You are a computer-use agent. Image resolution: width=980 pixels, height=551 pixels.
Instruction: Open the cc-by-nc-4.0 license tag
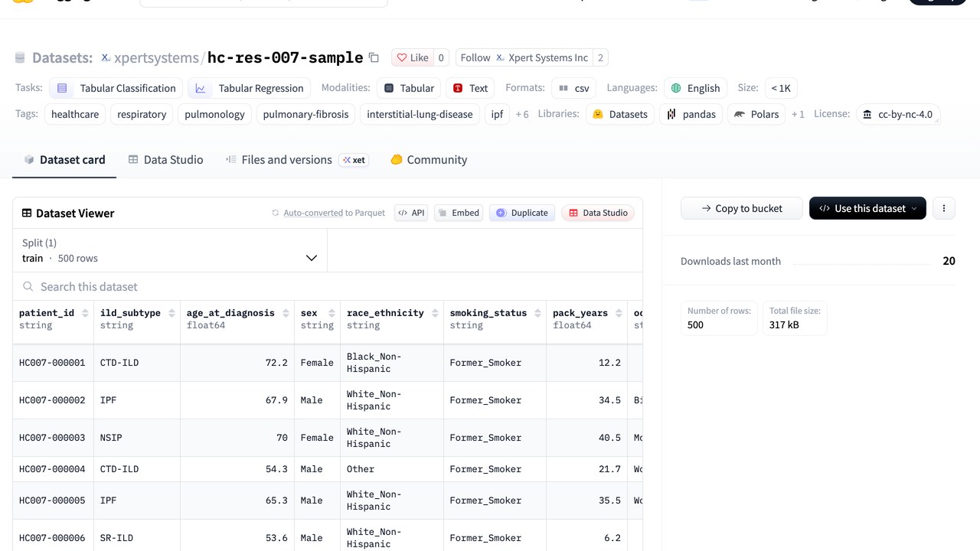coord(898,114)
